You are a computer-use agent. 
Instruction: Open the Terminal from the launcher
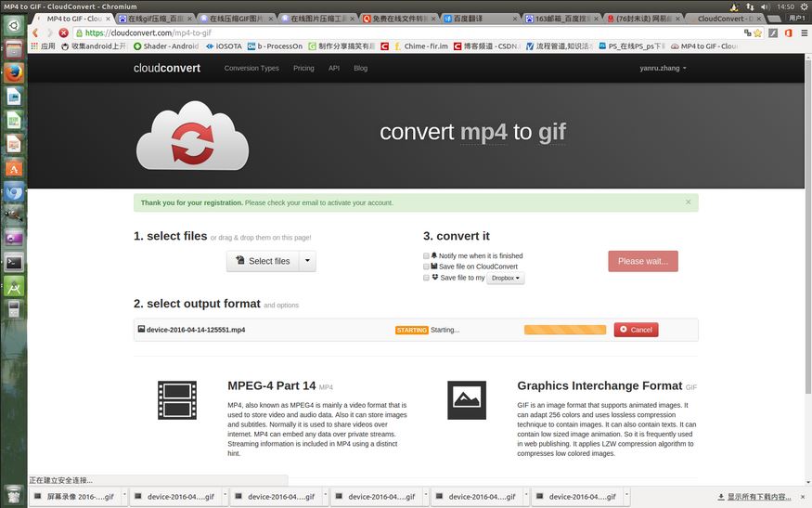pyautogui.click(x=14, y=263)
